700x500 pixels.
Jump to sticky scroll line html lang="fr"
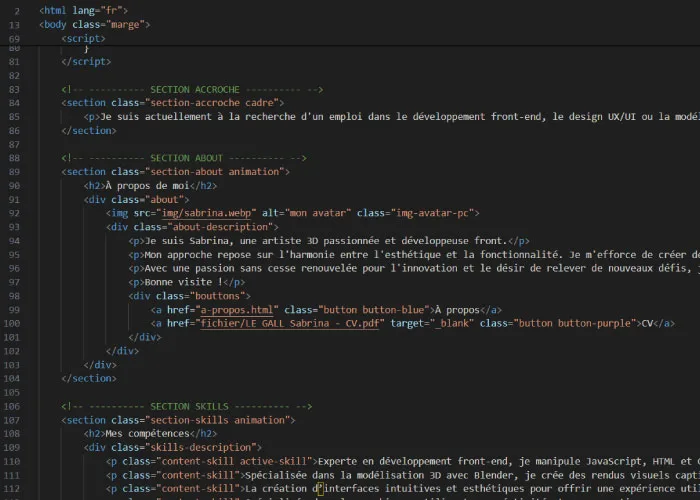tap(83, 10)
